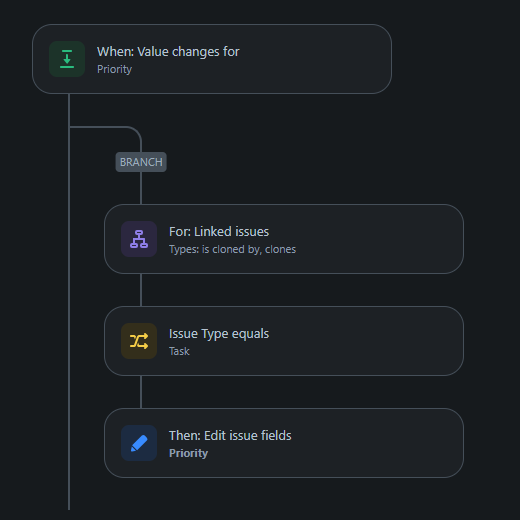Select the BRANCH label badge
The width and height of the screenshot is (520, 520).
(141, 162)
